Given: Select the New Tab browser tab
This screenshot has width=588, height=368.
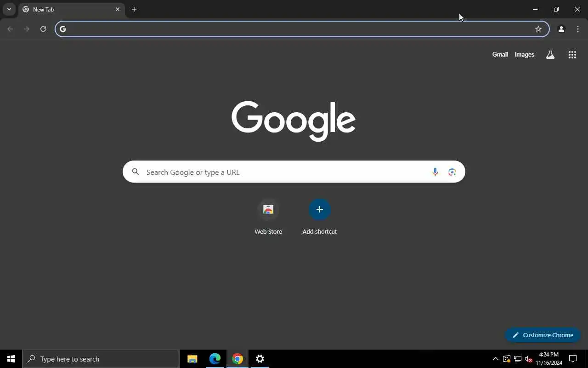Looking at the screenshot, I should pyautogui.click(x=72, y=9).
